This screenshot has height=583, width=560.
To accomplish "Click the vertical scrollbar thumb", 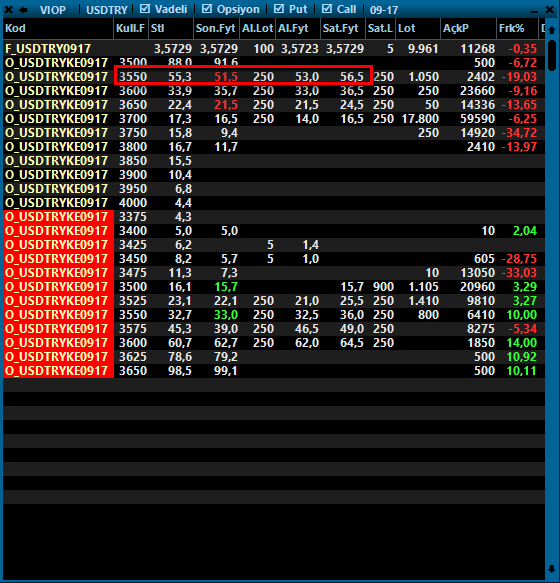I will [x=552, y=55].
